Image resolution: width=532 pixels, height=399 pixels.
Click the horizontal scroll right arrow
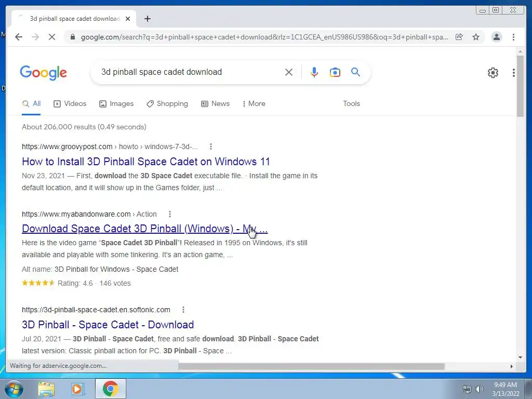(512, 366)
